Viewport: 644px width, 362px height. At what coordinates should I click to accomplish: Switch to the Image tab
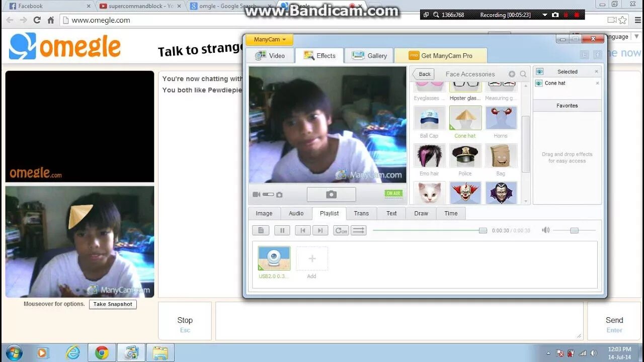click(264, 214)
